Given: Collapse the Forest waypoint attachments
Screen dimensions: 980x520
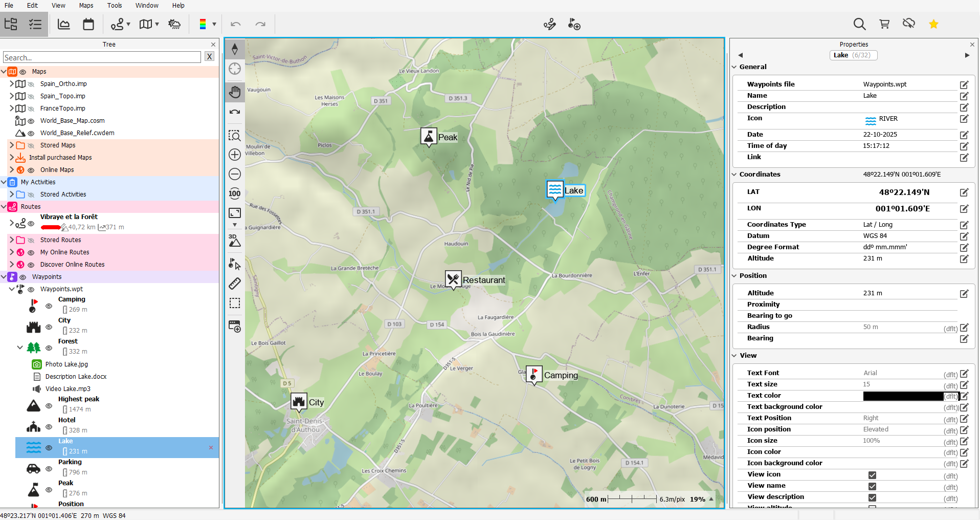Looking at the screenshot, I should [x=20, y=348].
